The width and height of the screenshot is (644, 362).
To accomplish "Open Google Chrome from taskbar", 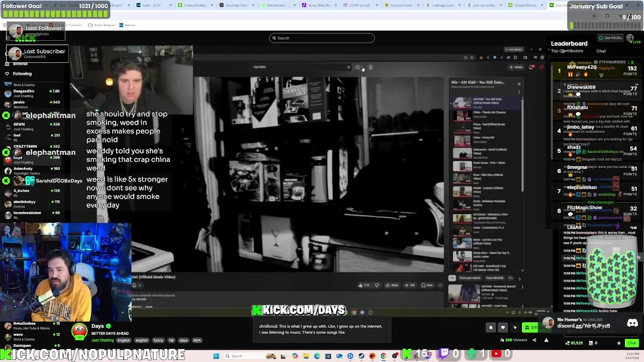I will [383, 356].
